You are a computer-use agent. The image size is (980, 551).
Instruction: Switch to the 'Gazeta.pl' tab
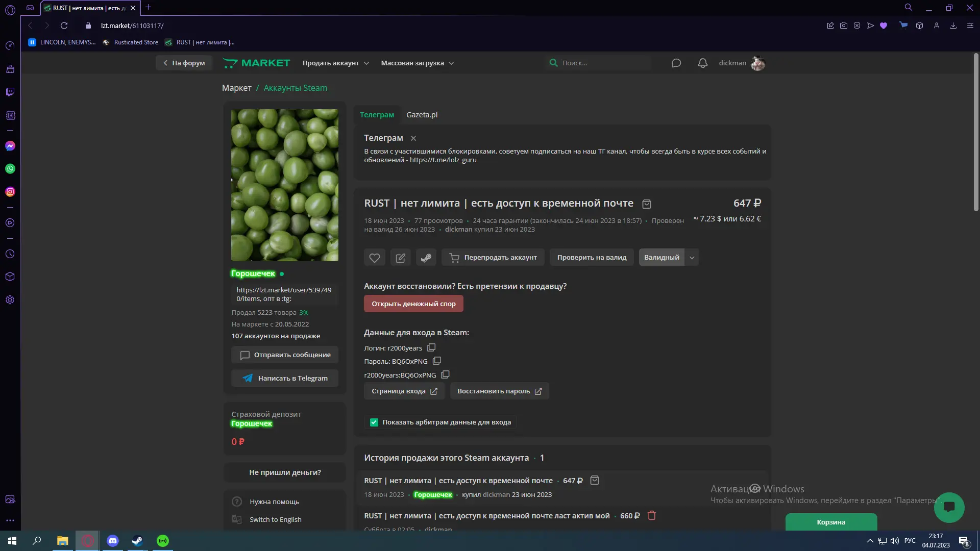click(x=422, y=115)
